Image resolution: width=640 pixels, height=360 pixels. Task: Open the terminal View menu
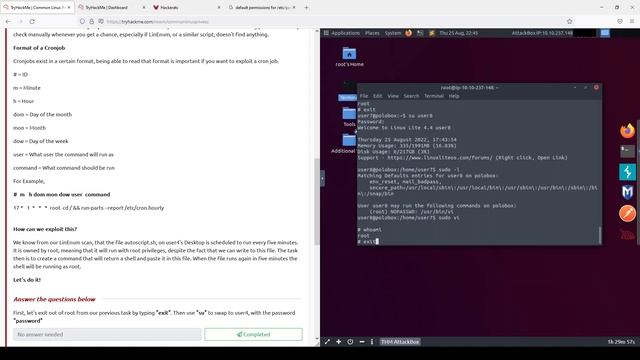(x=393, y=96)
